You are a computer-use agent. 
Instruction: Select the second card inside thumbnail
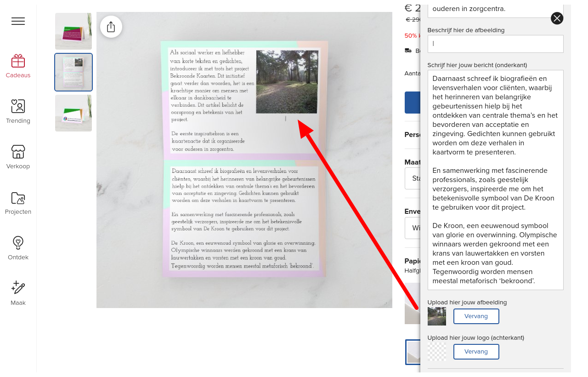click(x=73, y=72)
